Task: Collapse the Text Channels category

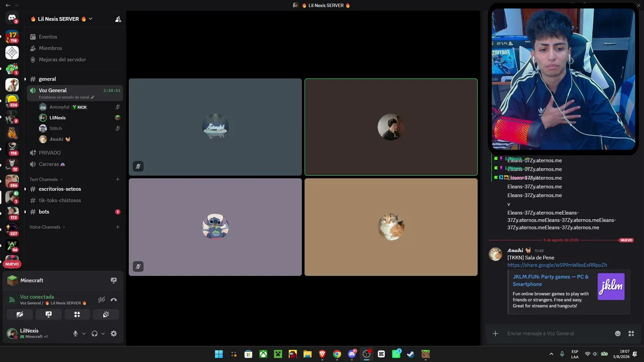Action: [x=46, y=179]
